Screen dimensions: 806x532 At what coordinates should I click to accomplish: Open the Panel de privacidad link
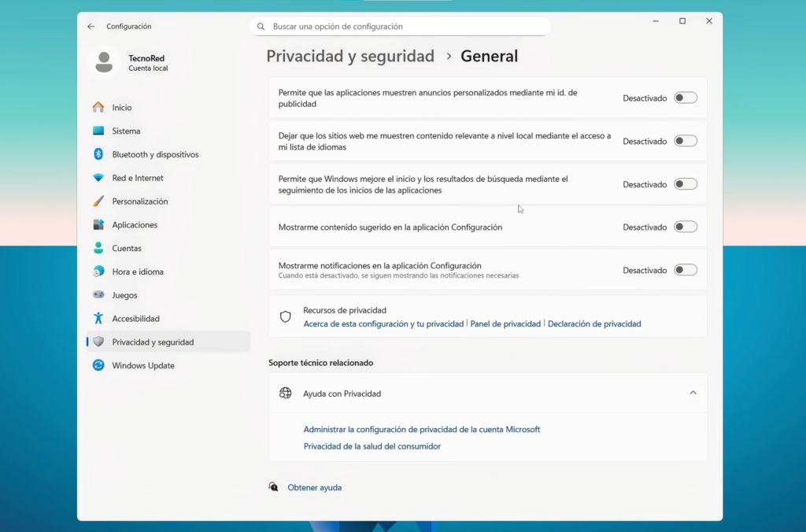(x=505, y=323)
